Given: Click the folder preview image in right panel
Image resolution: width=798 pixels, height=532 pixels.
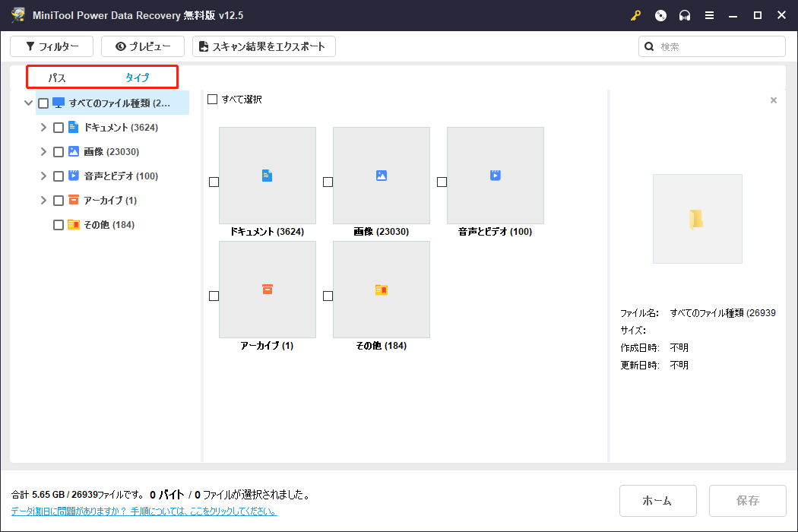Looking at the screenshot, I should tap(697, 219).
